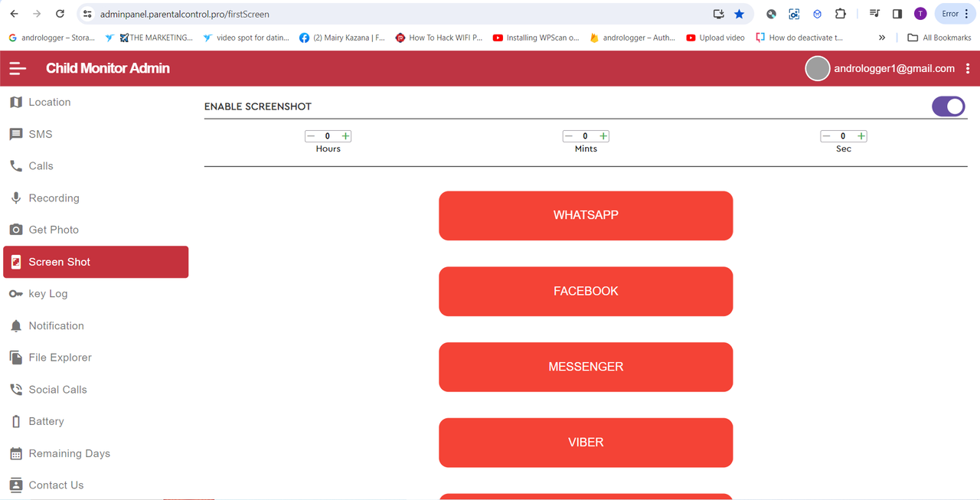
Task: Open the browser extensions puzzle icon
Action: click(x=840, y=14)
